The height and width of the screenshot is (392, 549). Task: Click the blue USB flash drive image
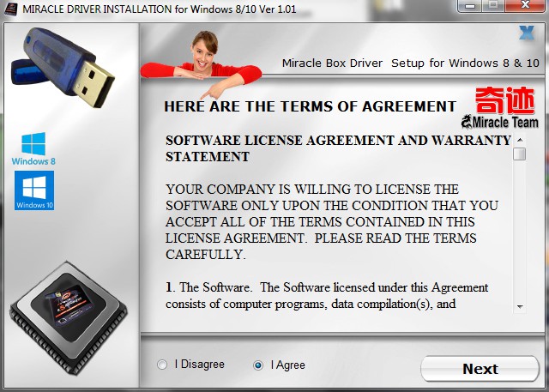[x=63, y=67]
